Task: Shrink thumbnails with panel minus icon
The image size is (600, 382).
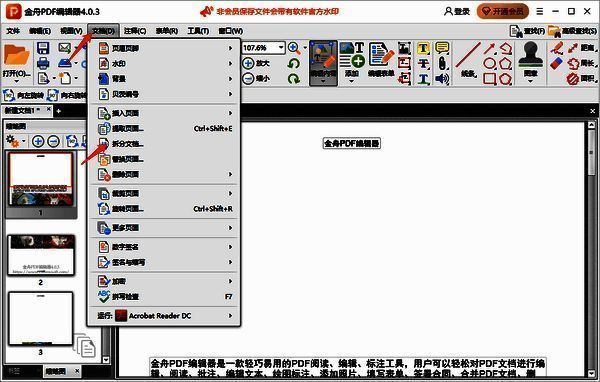Action: click(54, 142)
